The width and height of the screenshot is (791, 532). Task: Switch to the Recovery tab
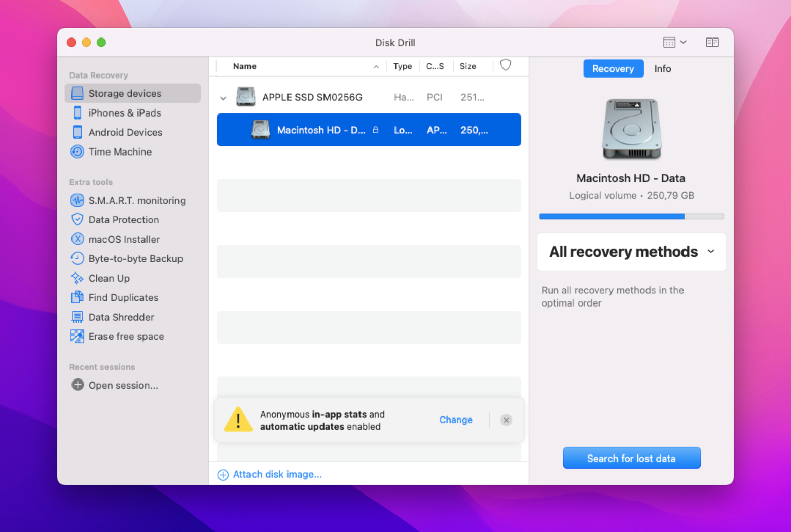point(613,68)
